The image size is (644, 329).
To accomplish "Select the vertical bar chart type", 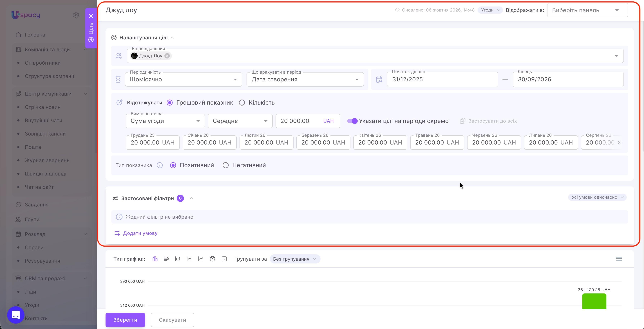I will (x=155, y=259).
